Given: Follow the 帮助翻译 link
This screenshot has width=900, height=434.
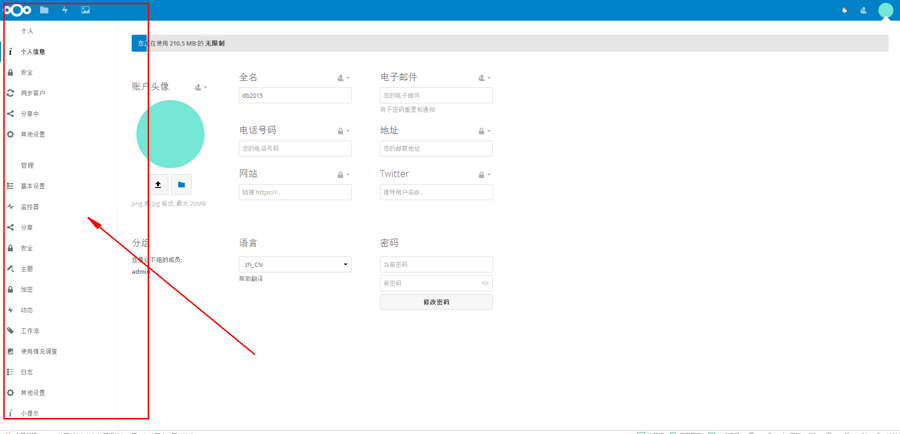Looking at the screenshot, I should coord(251,278).
